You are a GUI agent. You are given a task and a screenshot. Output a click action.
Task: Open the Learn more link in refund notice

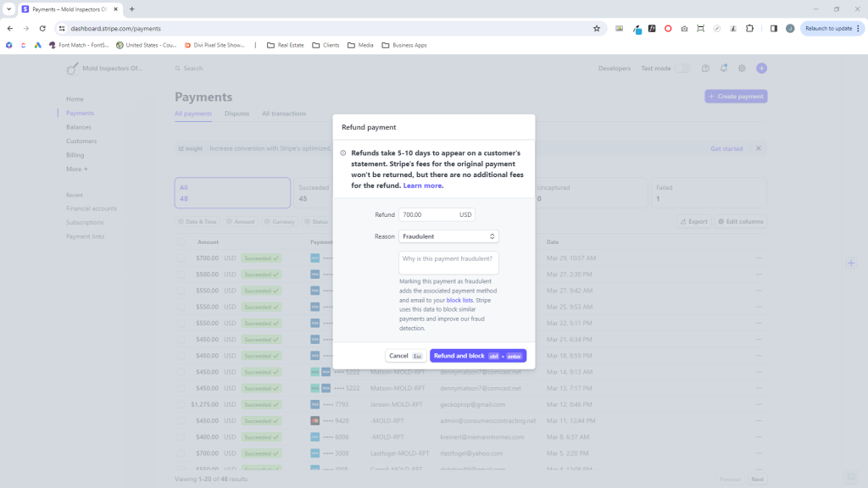[x=422, y=186]
